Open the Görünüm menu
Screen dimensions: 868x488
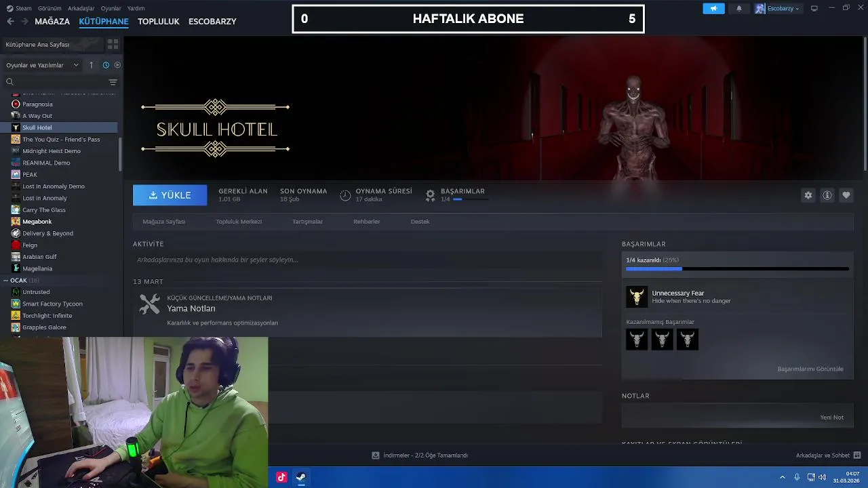tap(50, 8)
